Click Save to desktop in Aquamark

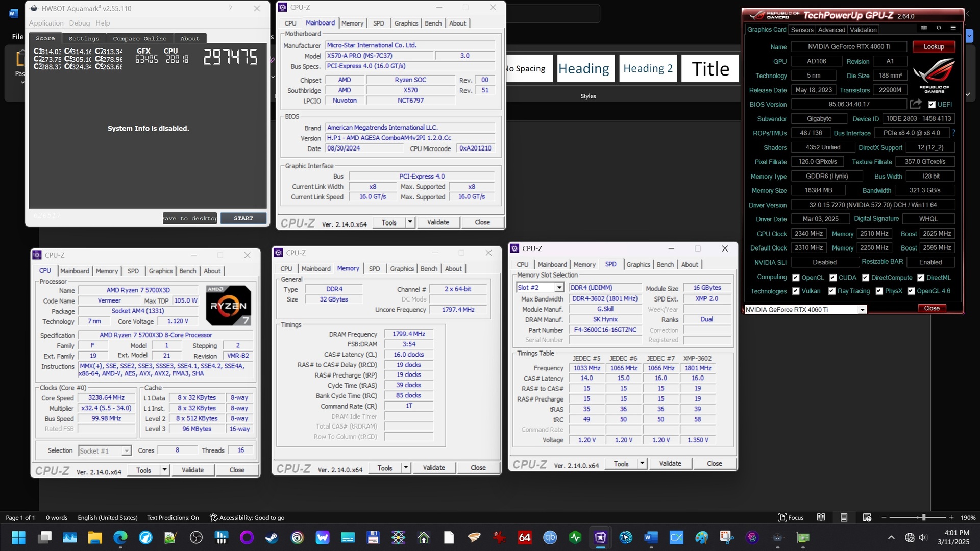pyautogui.click(x=190, y=218)
